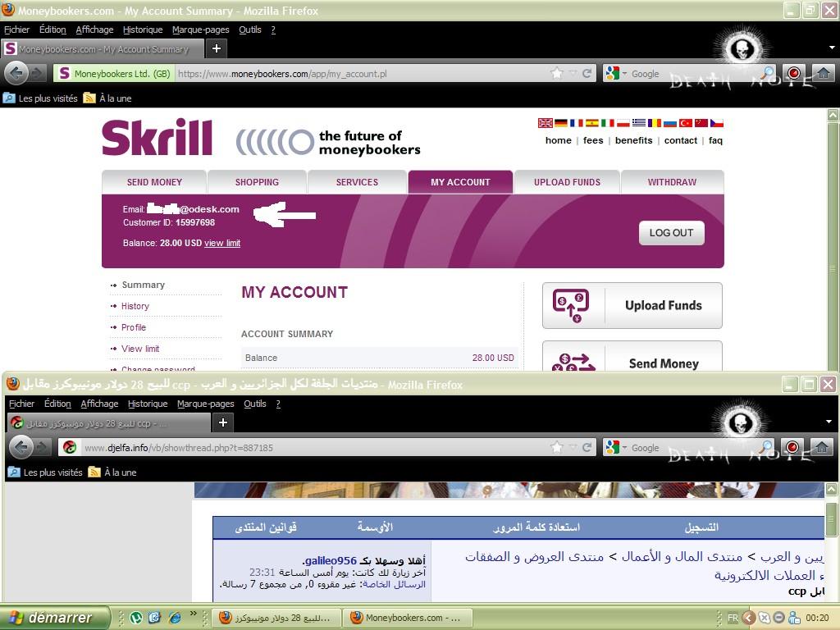Click forward arrow in Moneybookers window
The image size is (840, 630).
tap(36, 73)
